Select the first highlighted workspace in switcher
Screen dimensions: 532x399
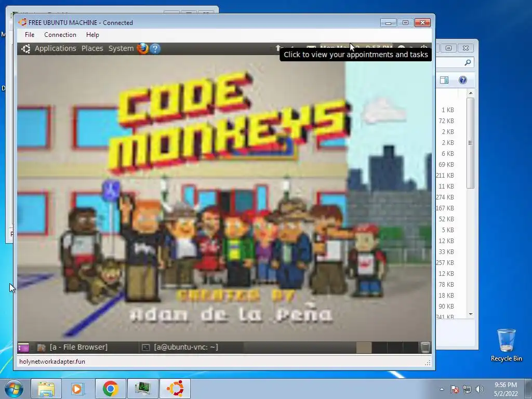pos(364,348)
